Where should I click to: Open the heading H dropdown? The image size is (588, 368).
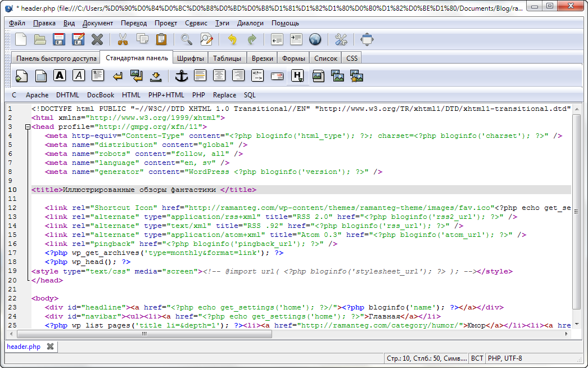click(298, 76)
